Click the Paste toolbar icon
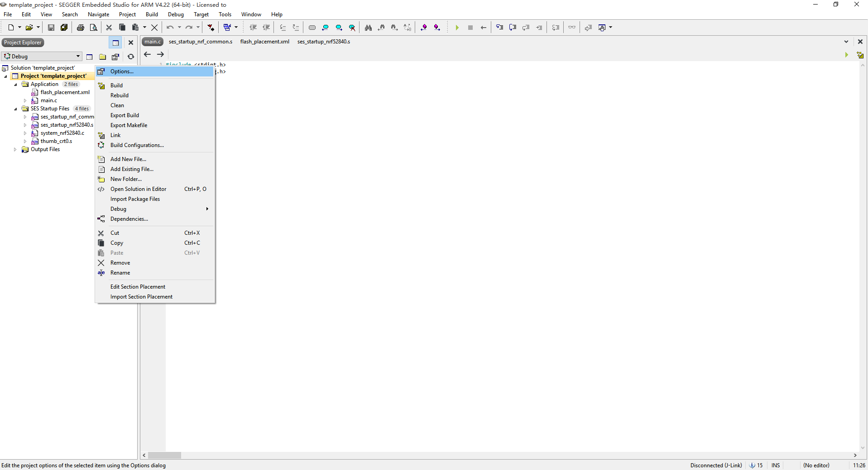The height and width of the screenshot is (470, 868). 134,27
